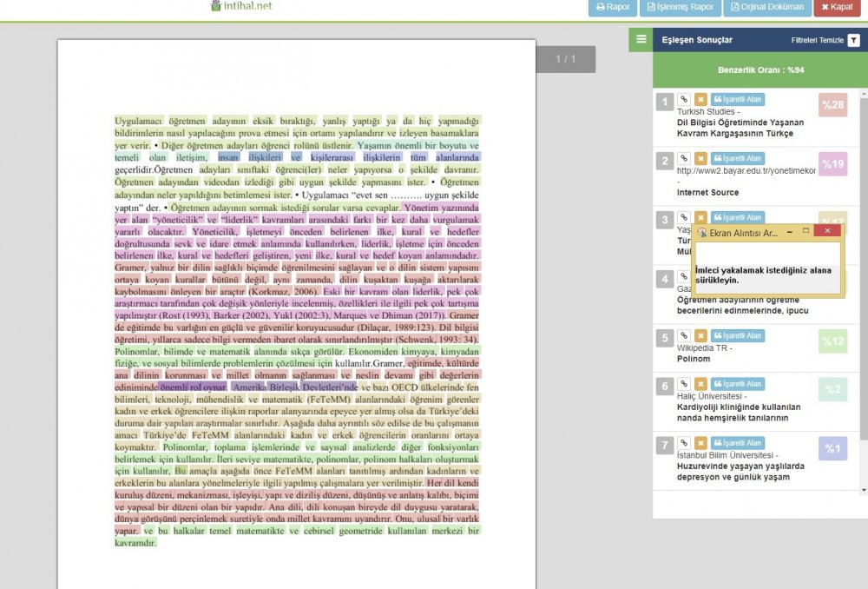The height and width of the screenshot is (589, 868).
Task: Show İşaretli Alan for result 5
Action: click(x=737, y=336)
